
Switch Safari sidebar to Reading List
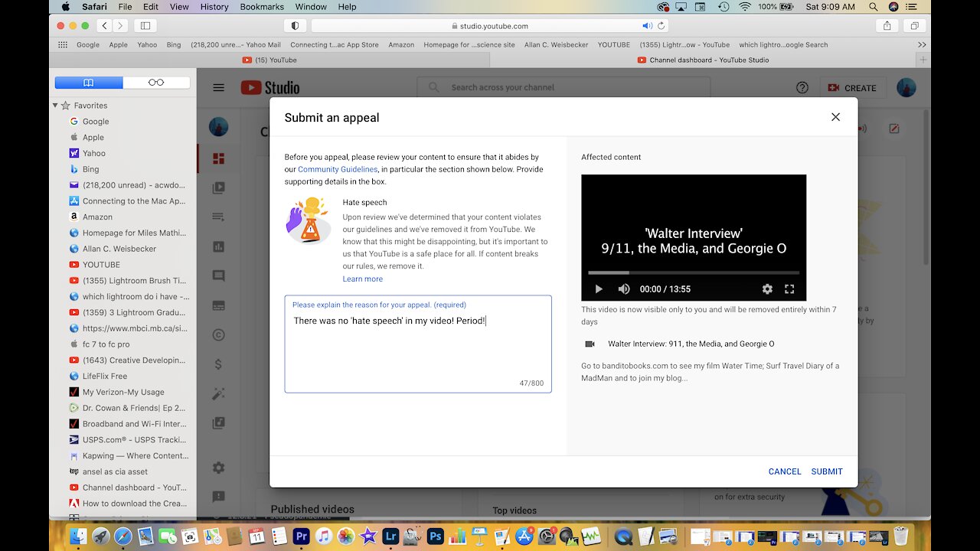[156, 83]
